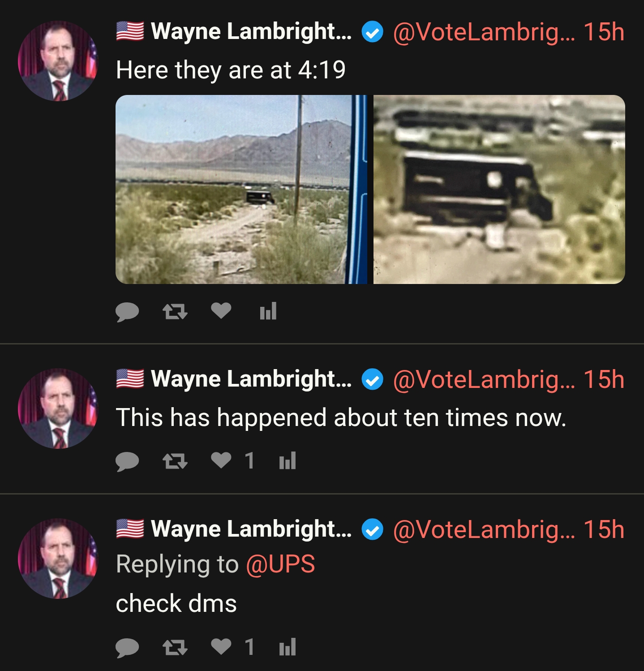Screen dimensions: 644x671
Task: Open the @VoteLambrig handle on the first tweet
Action: click(484, 32)
